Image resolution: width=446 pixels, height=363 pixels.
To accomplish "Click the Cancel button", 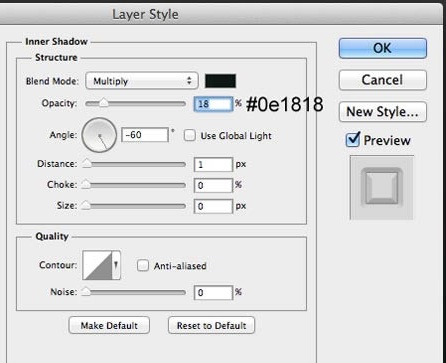I will coord(383,80).
